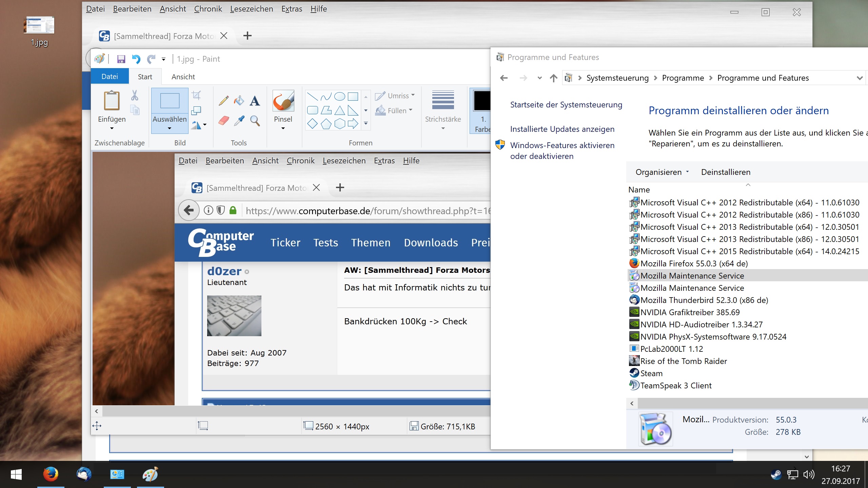Select the Fill bucket tool
The image size is (868, 488).
[x=239, y=101]
